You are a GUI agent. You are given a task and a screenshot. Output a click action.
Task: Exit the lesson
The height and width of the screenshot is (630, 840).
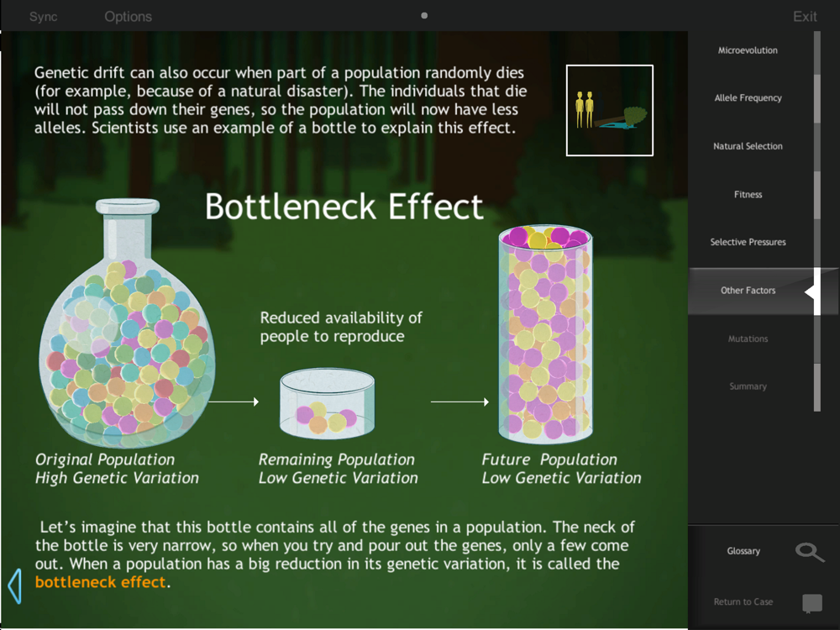[x=805, y=17]
